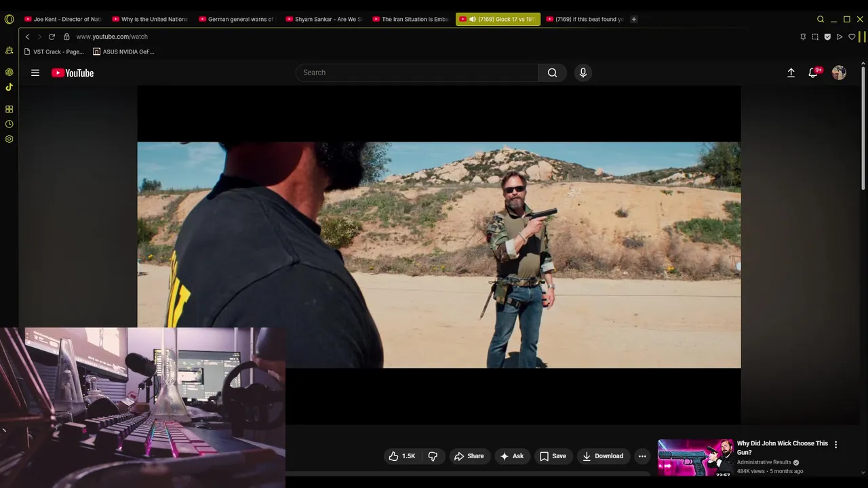Like the video with 1.5K likes

(401, 456)
